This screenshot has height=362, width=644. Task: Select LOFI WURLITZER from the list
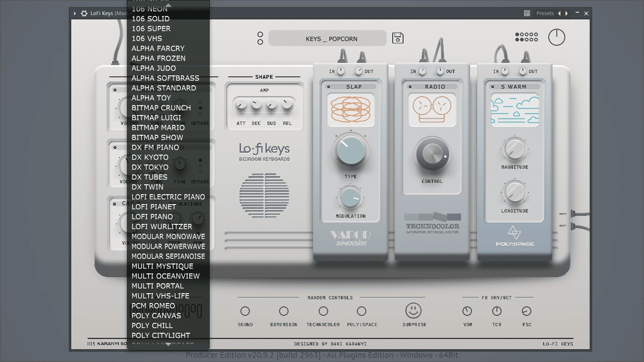point(162,227)
